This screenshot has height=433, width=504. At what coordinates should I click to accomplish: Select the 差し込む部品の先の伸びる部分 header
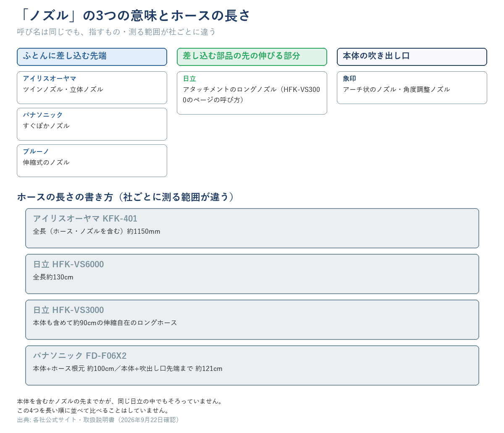click(252, 57)
